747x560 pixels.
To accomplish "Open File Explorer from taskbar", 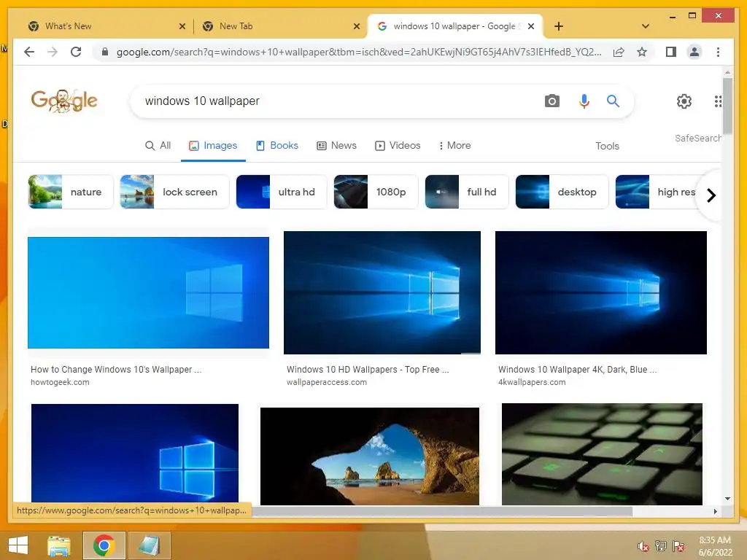I will click(58, 545).
